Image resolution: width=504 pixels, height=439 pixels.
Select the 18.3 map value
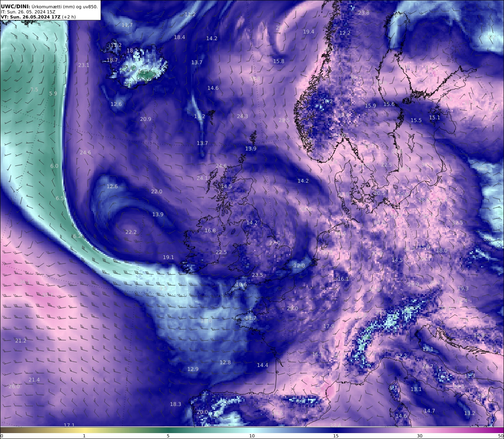click(x=176, y=404)
